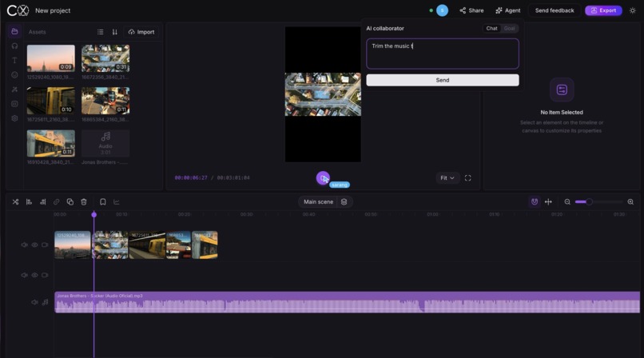This screenshot has height=358, width=644.
Task: Mute the second video track
Action: 24,275
